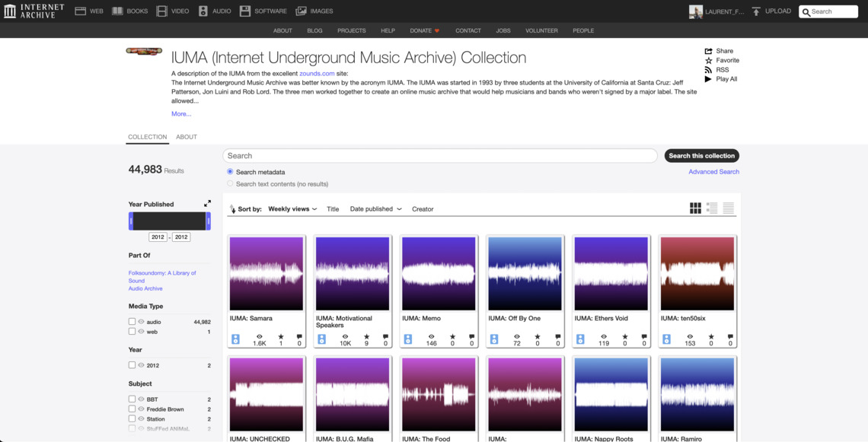868x442 pixels.
Task: Open the IUMA: Ethers Void thumbnail
Action: (611, 274)
